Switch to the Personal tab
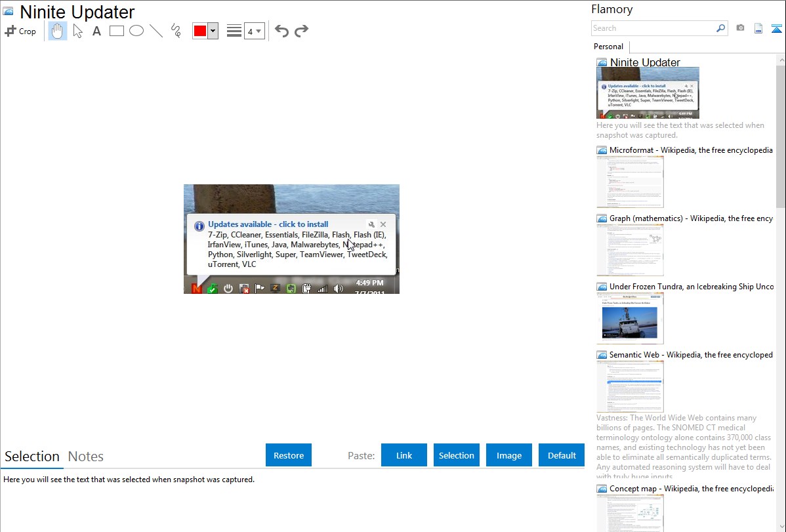 click(x=608, y=47)
